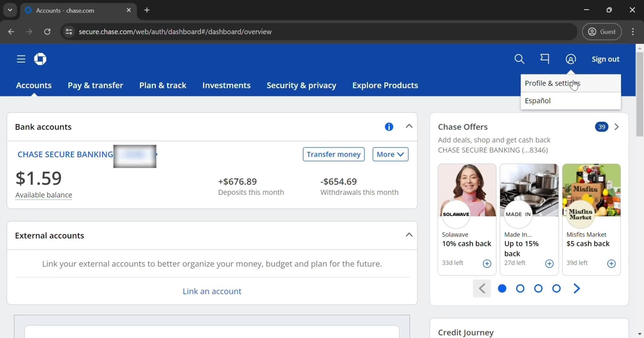Go to next Chase Offers slide arrow

[577, 288]
